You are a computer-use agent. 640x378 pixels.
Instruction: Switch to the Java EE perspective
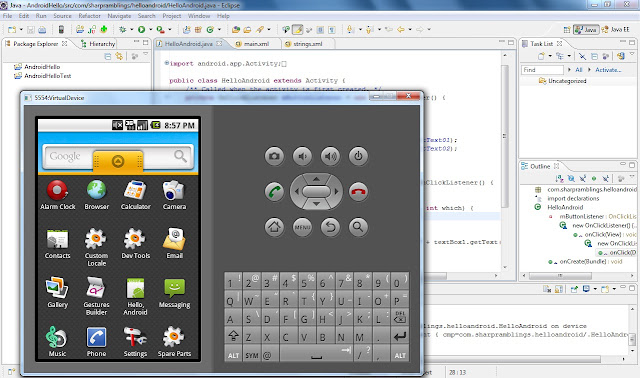[615, 29]
